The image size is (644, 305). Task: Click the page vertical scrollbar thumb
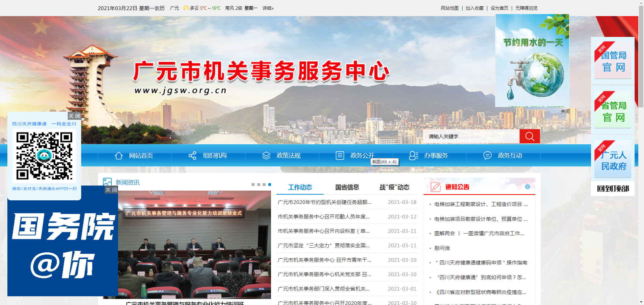641,57
